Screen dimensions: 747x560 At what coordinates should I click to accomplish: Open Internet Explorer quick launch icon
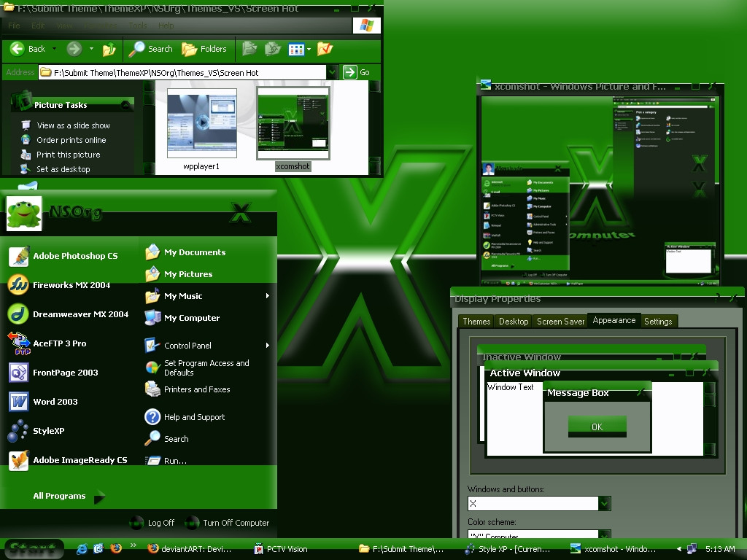[x=82, y=548]
